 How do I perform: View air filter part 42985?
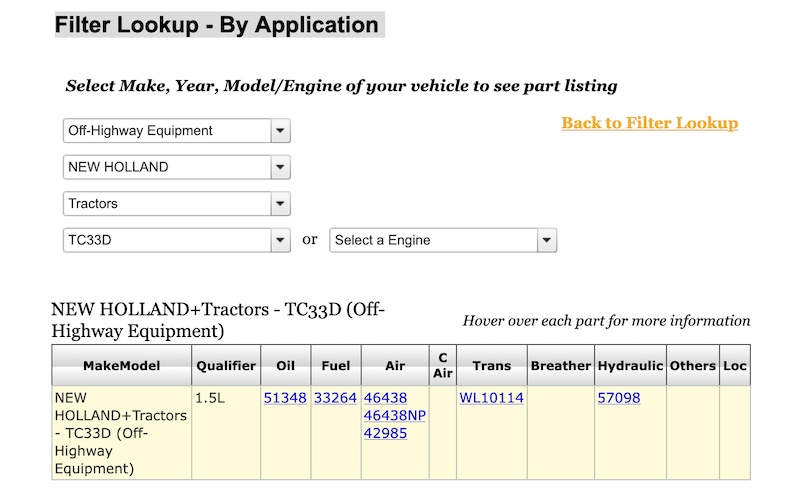[x=385, y=433]
